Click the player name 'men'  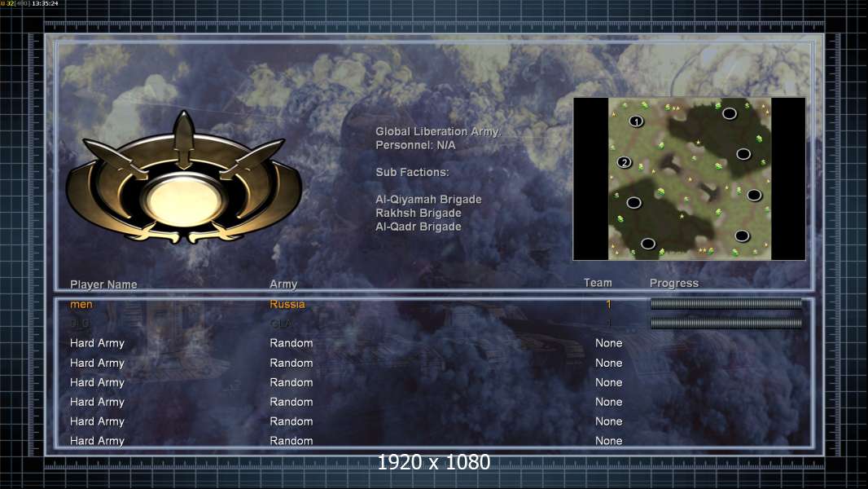pyautogui.click(x=81, y=305)
